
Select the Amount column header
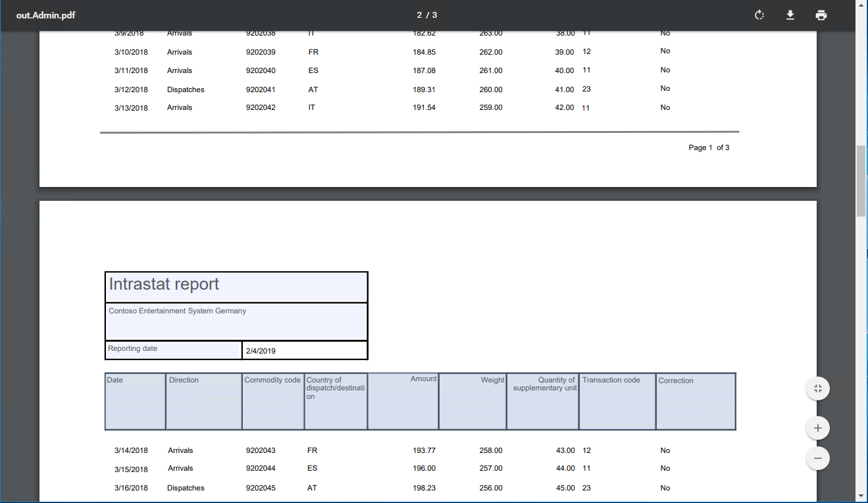[x=423, y=379]
